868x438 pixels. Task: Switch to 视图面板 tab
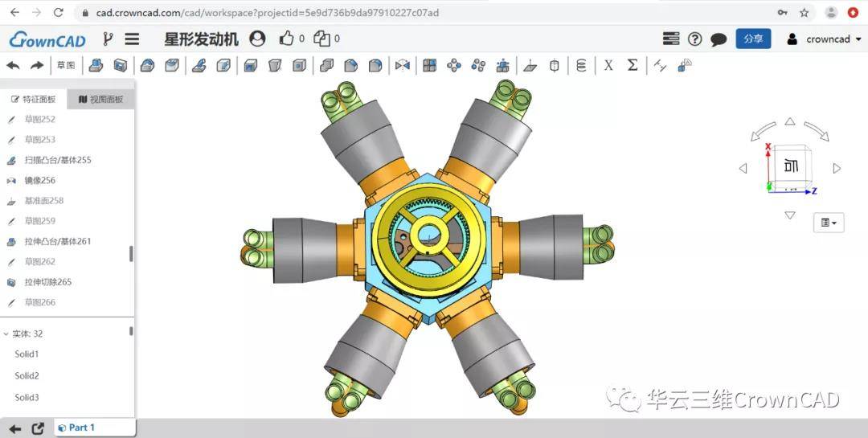(x=101, y=99)
